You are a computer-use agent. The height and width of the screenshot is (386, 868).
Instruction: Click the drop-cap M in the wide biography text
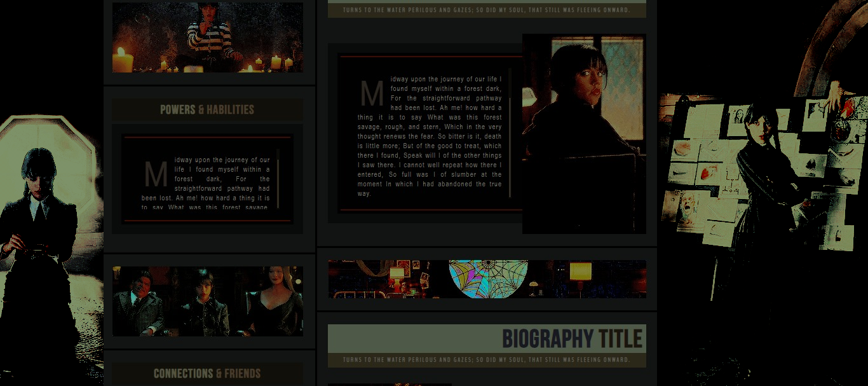372,94
